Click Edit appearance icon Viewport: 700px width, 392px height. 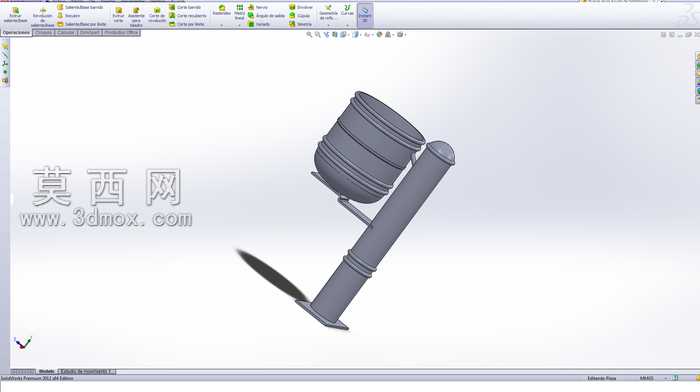pos(379,34)
